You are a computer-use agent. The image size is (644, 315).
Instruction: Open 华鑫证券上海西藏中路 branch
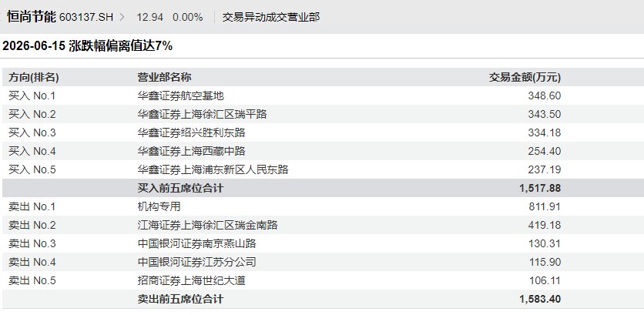[191, 151]
